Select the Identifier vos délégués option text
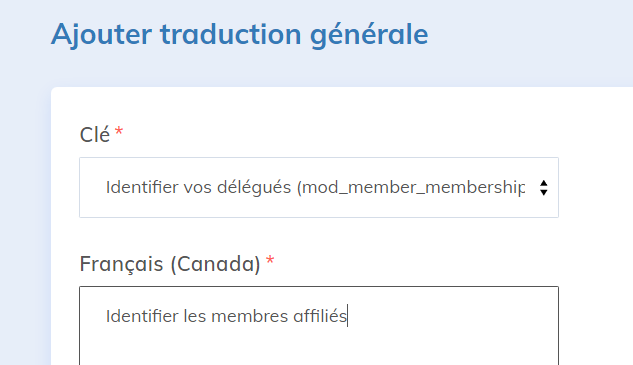The height and width of the screenshot is (365, 633). pyautogui.click(x=198, y=188)
